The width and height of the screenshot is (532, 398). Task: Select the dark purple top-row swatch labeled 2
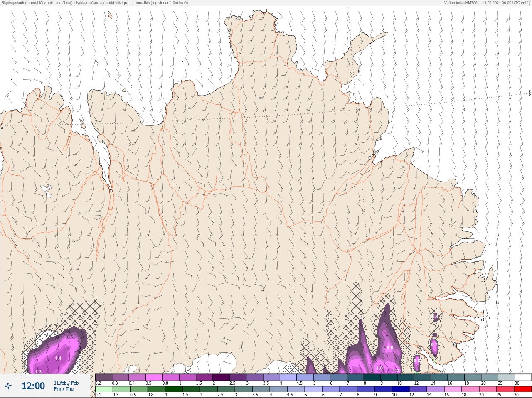(221, 377)
